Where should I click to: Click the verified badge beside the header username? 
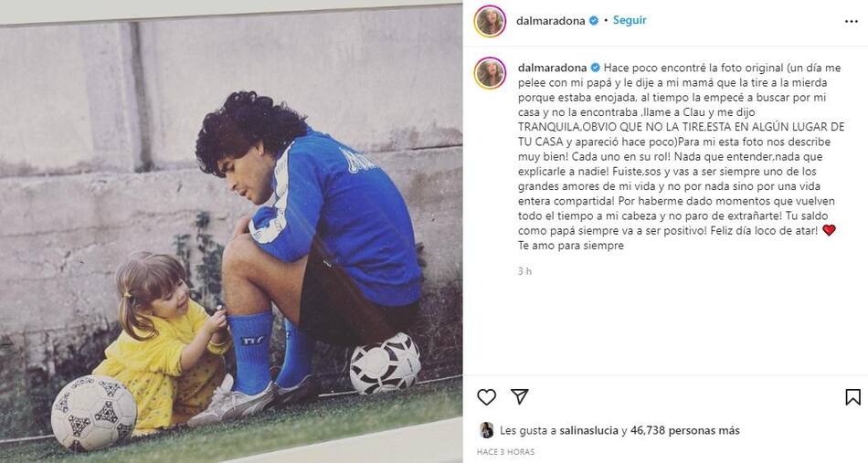594,20
